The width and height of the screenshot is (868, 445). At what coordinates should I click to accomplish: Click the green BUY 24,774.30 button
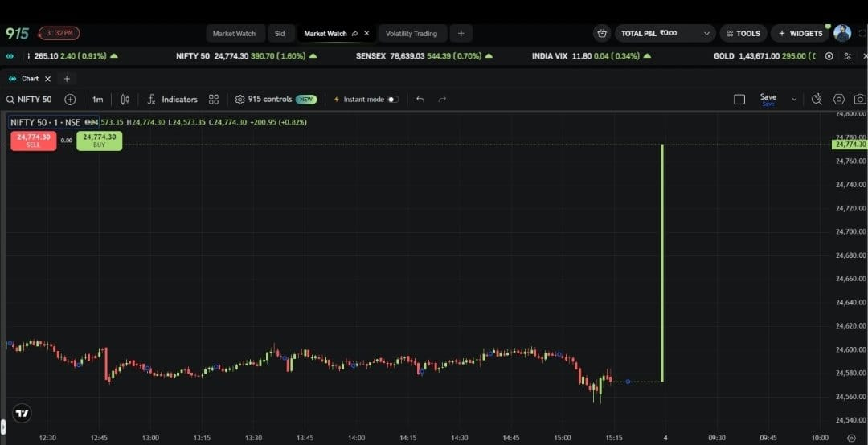coord(99,141)
